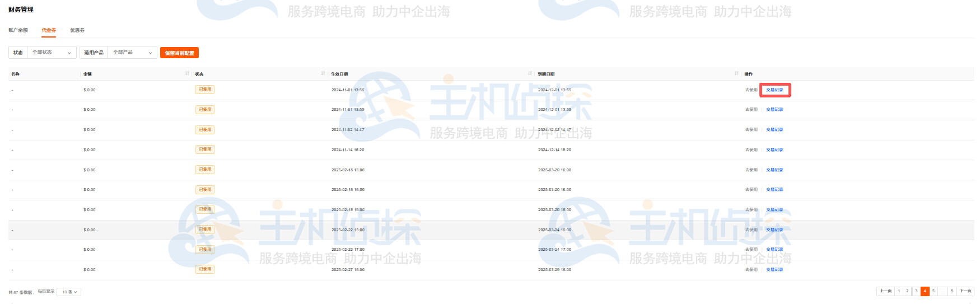Select the 代金券 tab
The height and width of the screenshot is (304, 980).
pyautogui.click(x=49, y=30)
